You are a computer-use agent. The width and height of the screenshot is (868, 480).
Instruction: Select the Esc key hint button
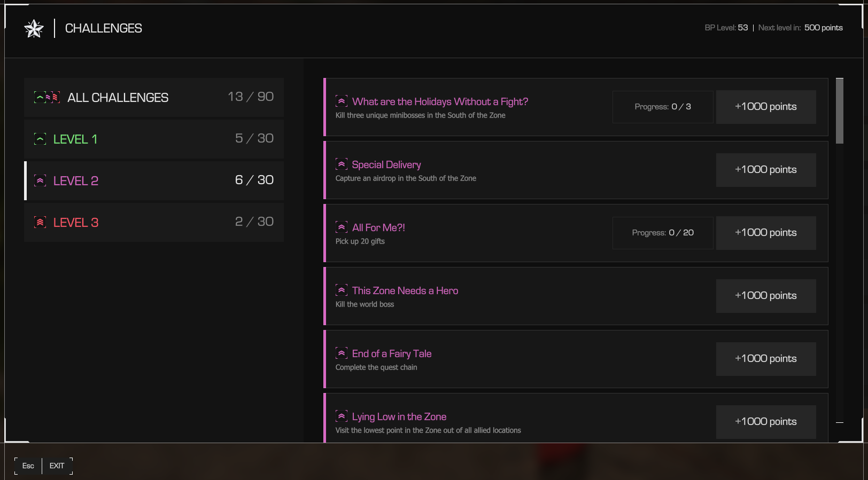coord(28,466)
